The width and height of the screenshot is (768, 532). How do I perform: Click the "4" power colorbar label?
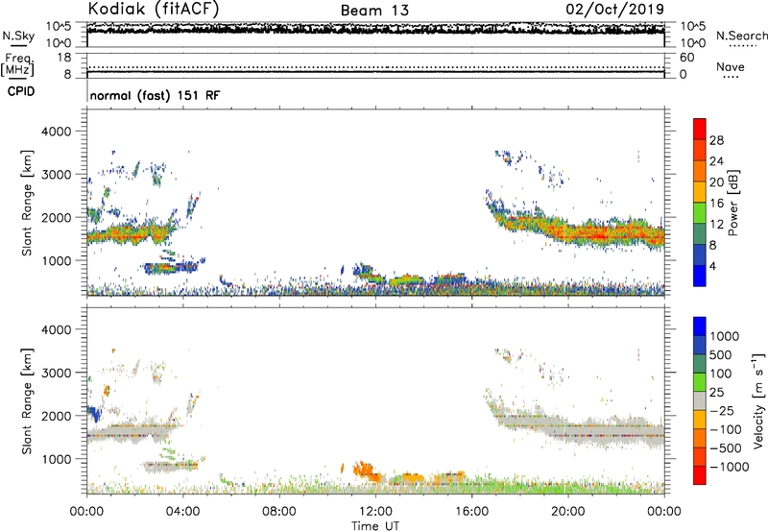(713, 266)
